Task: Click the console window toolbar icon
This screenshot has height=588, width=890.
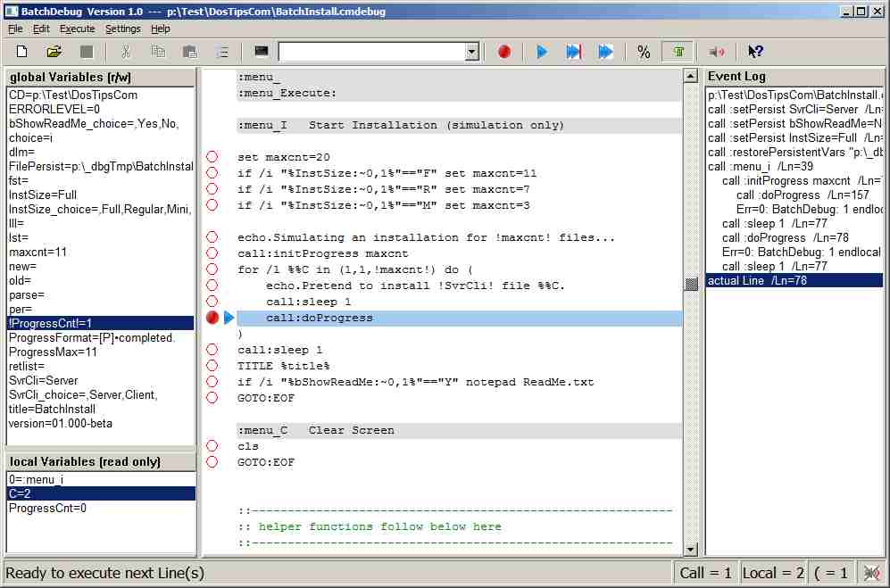Action: pos(261,52)
